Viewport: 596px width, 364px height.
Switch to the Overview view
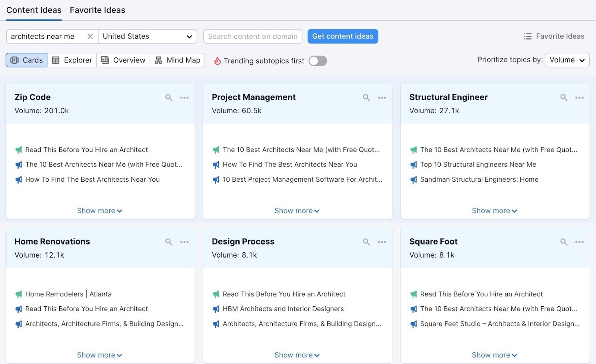(123, 60)
